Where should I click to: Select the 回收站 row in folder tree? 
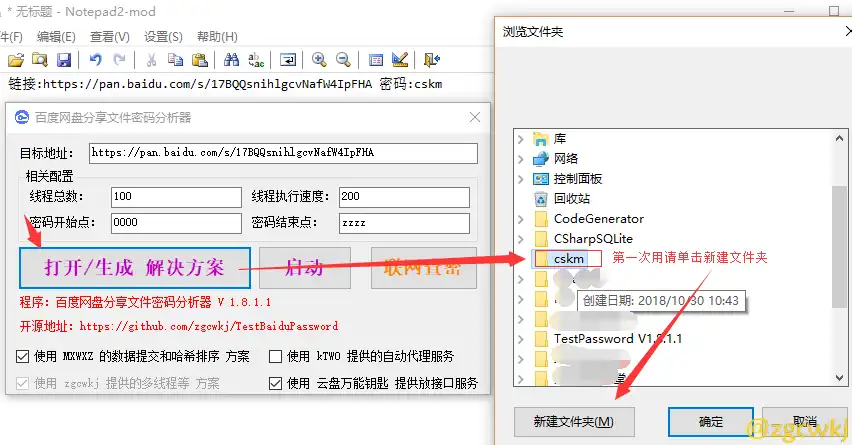click(572, 199)
